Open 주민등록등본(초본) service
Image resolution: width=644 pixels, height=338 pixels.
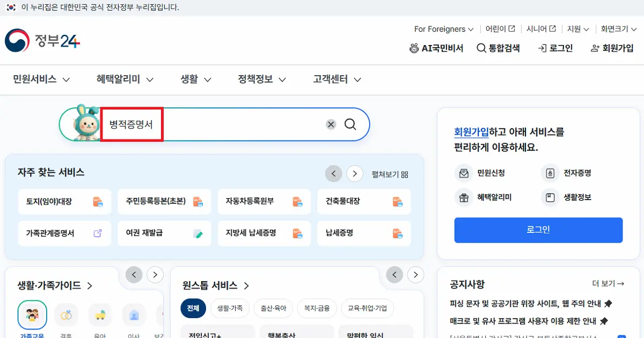[164, 202]
